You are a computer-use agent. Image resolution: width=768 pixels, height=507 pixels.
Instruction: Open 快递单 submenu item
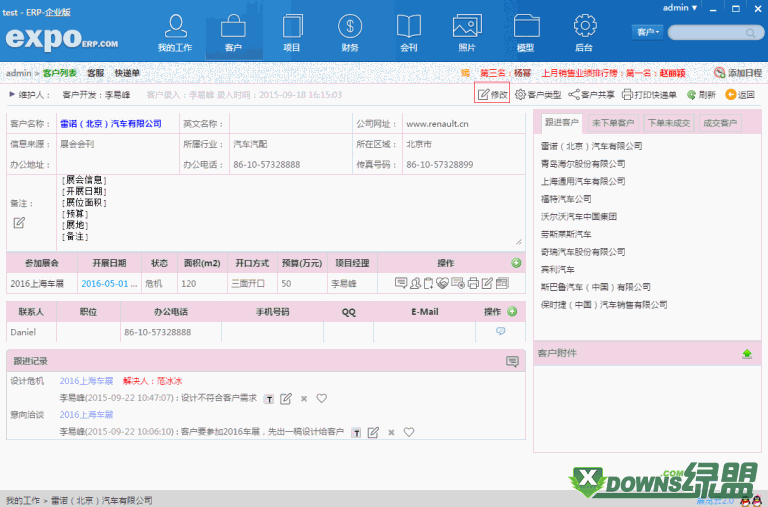(127, 73)
